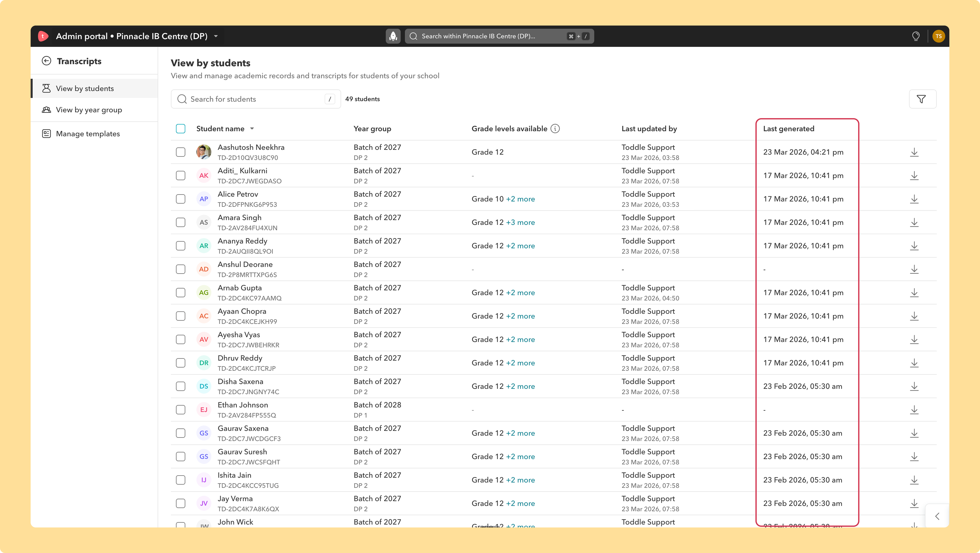Toggle the select-all students checkbox

(181, 129)
